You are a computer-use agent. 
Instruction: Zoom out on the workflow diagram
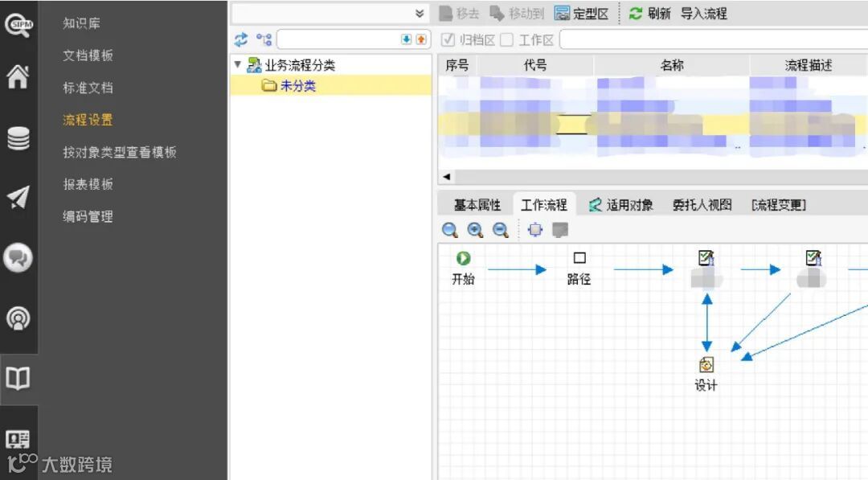coord(501,230)
